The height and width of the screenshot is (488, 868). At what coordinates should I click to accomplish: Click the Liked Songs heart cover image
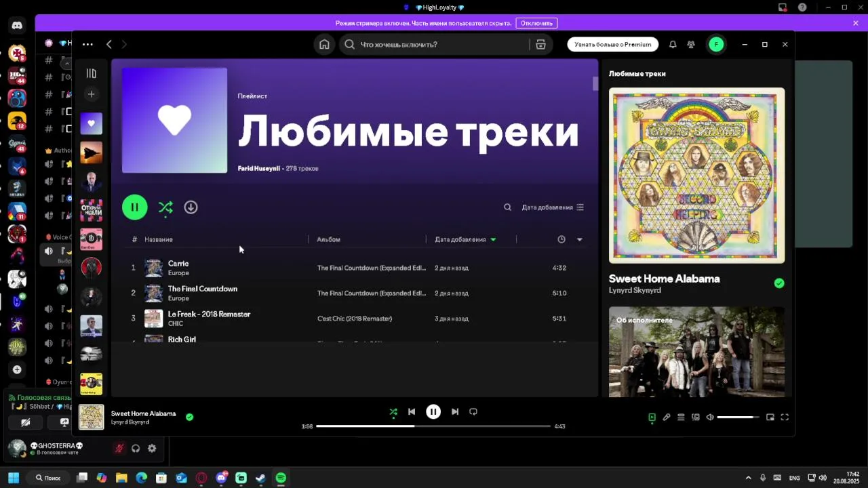click(174, 121)
